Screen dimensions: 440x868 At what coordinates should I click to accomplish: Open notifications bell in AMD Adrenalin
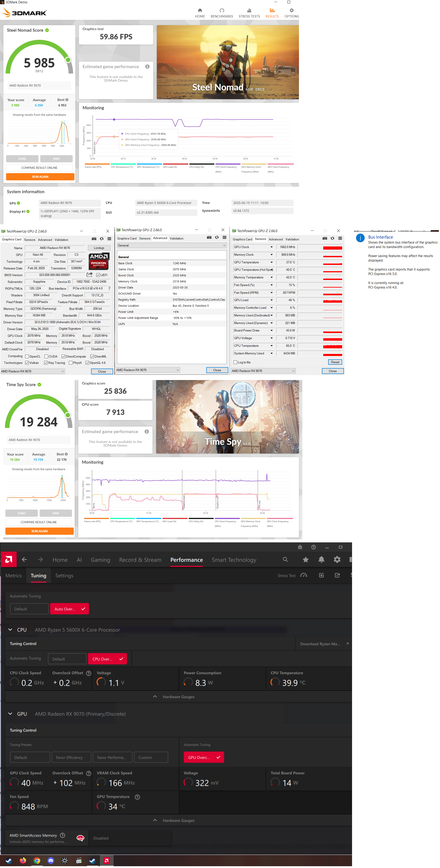tap(321, 560)
